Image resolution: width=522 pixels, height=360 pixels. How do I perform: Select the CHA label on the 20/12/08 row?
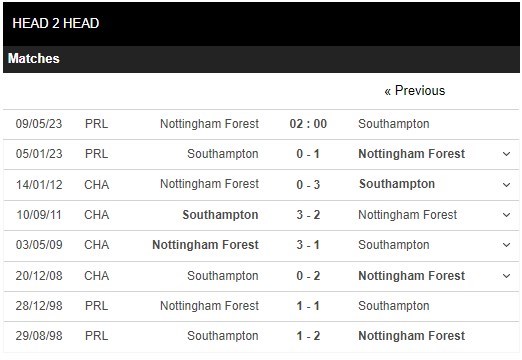pyautogui.click(x=97, y=276)
